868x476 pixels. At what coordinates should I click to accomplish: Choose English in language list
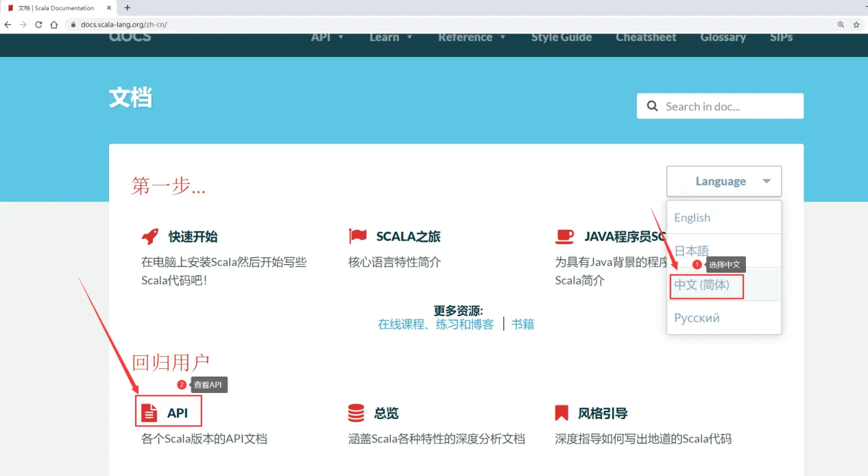click(x=724, y=217)
